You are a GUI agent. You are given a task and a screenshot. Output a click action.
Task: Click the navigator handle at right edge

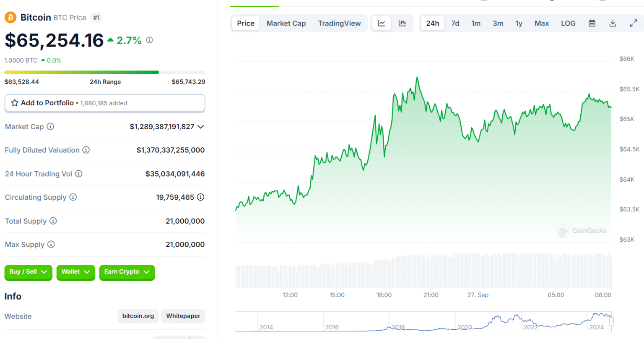click(612, 321)
